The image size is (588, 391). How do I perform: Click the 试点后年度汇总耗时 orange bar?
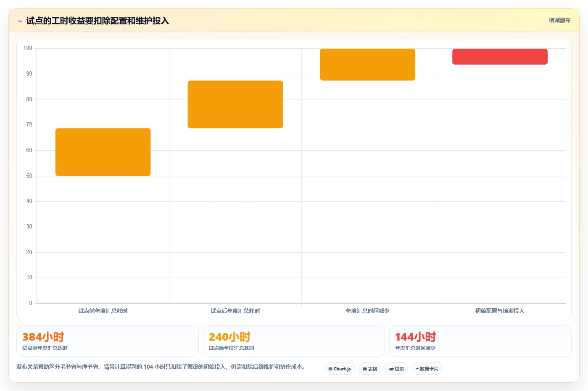[235, 104]
